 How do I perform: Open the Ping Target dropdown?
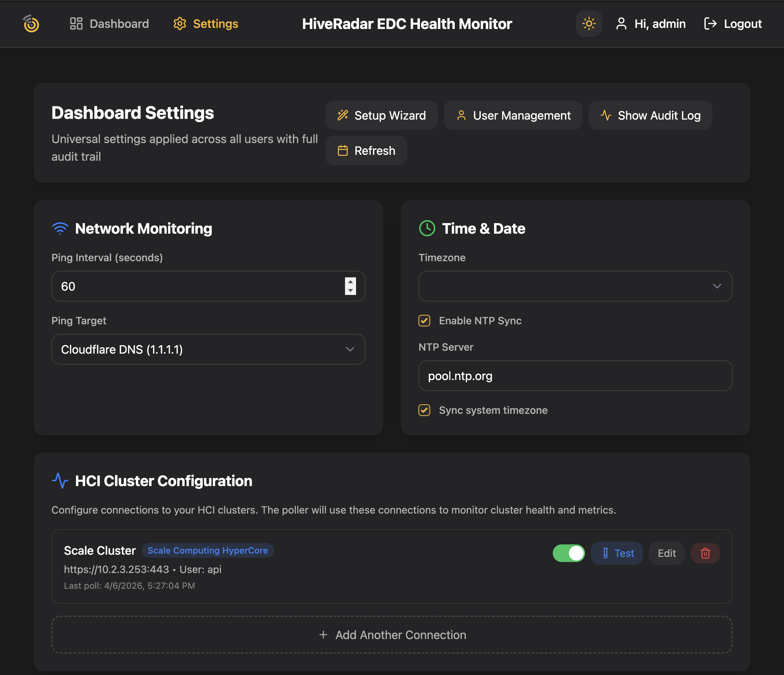208,349
